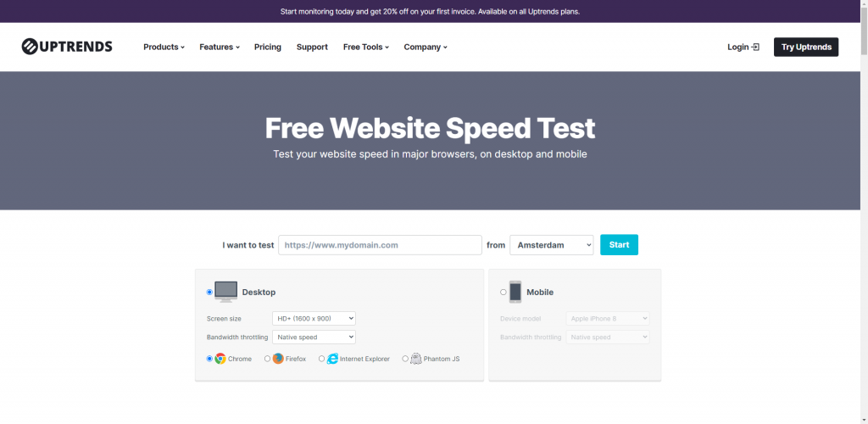Click the 20% off promo banner text
The width and height of the screenshot is (868, 424).
pos(430,11)
